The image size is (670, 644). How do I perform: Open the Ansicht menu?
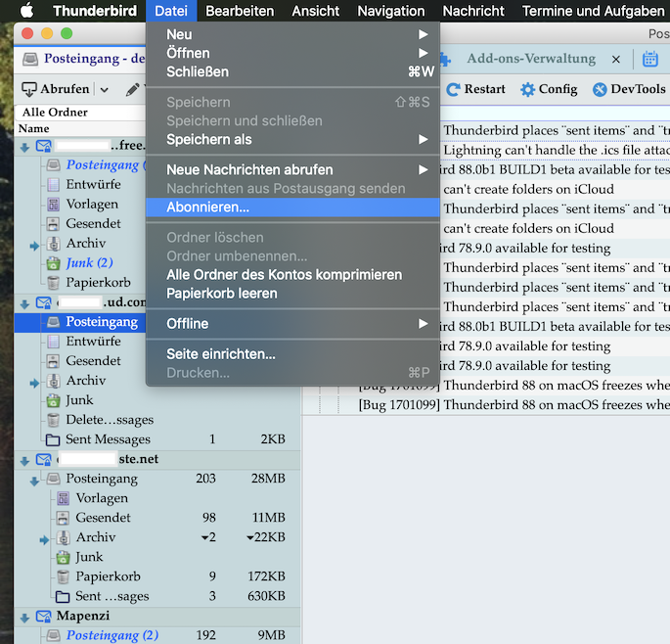pyautogui.click(x=316, y=11)
